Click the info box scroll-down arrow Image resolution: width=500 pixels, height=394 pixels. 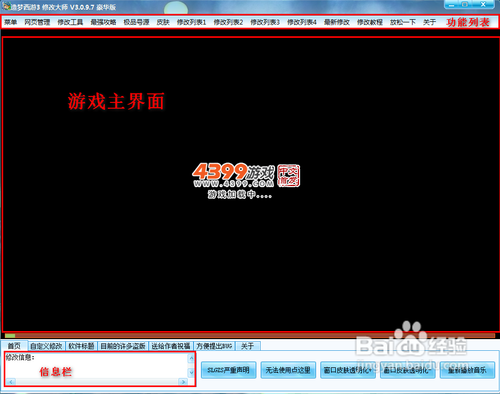(x=191, y=373)
